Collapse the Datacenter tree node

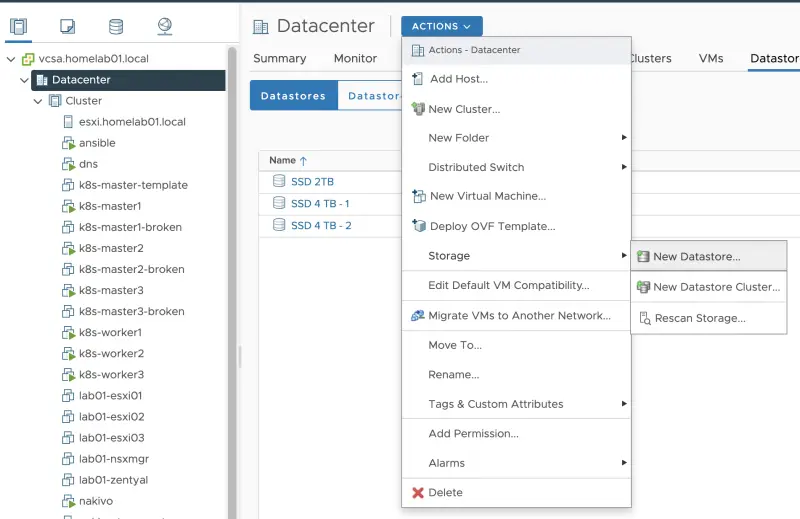tap(24, 80)
